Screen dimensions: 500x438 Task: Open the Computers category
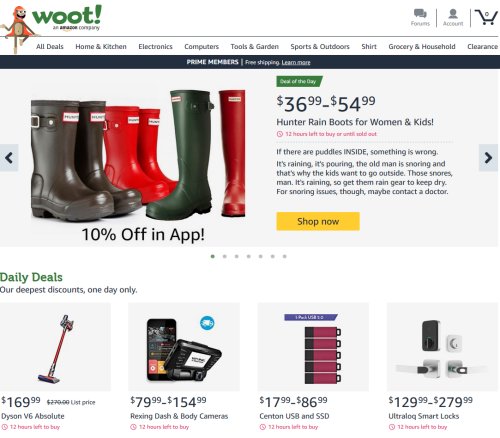(202, 47)
